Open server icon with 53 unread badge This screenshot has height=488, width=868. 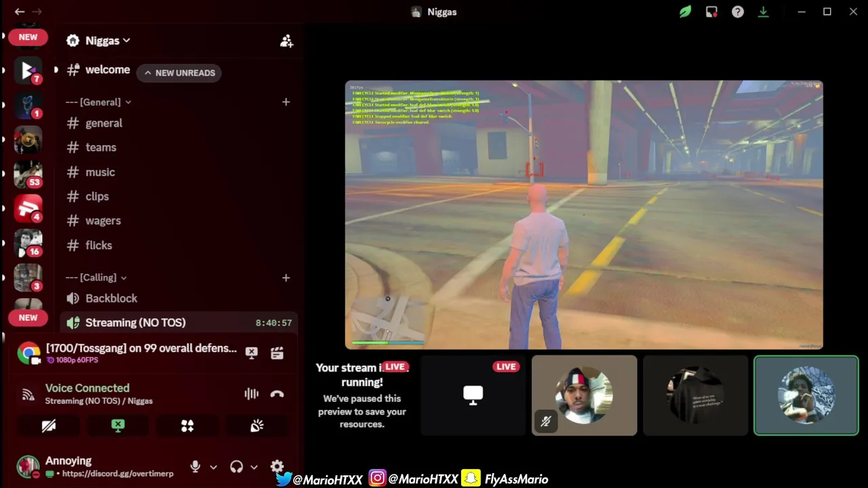pyautogui.click(x=28, y=174)
